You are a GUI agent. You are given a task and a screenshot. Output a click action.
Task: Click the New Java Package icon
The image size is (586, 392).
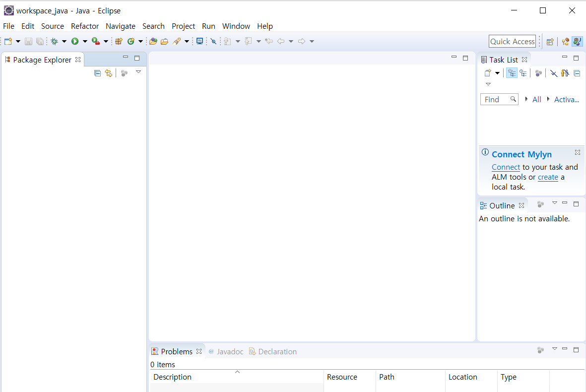[119, 42]
